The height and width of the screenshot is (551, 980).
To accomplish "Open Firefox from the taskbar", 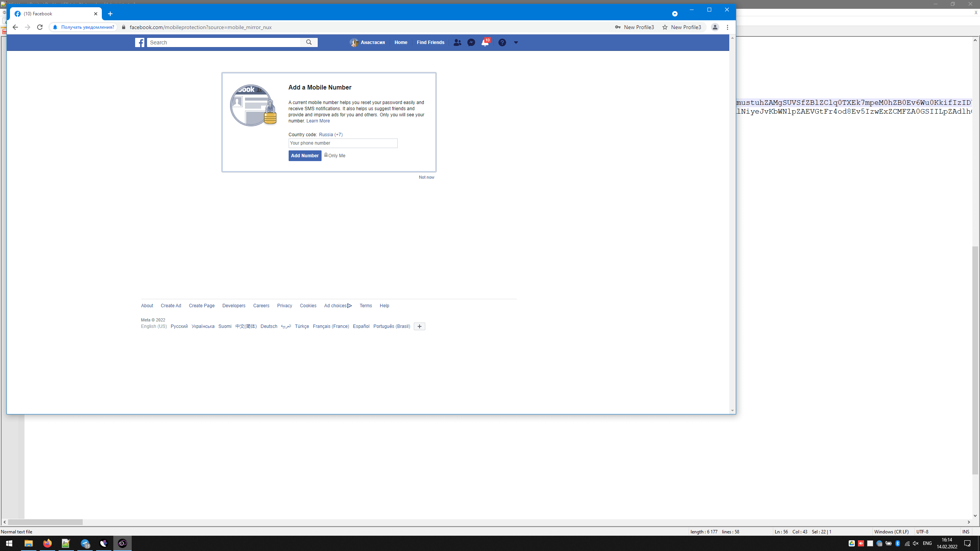I will [47, 543].
